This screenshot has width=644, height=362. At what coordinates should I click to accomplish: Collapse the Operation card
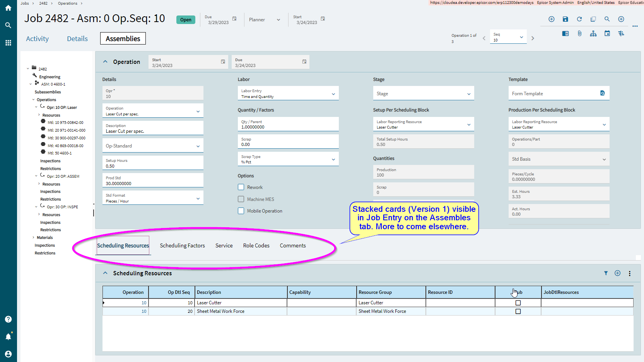[x=105, y=62]
